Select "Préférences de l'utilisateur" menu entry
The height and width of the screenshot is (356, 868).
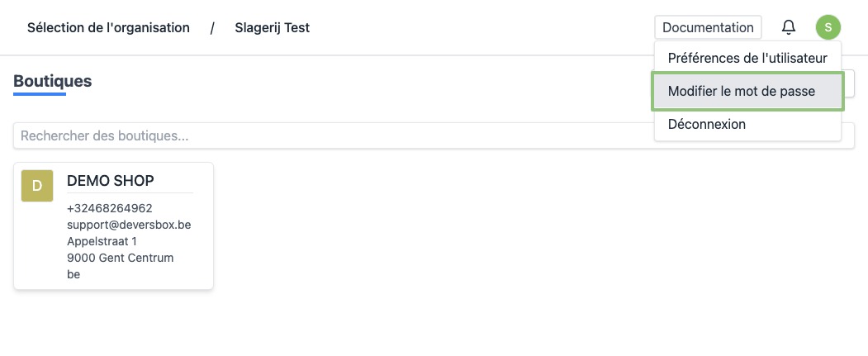pos(747,59)
